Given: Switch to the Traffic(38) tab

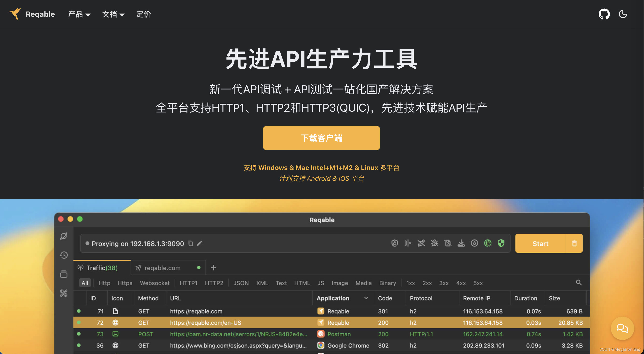Looking at the screenshot, I should 102,268.
